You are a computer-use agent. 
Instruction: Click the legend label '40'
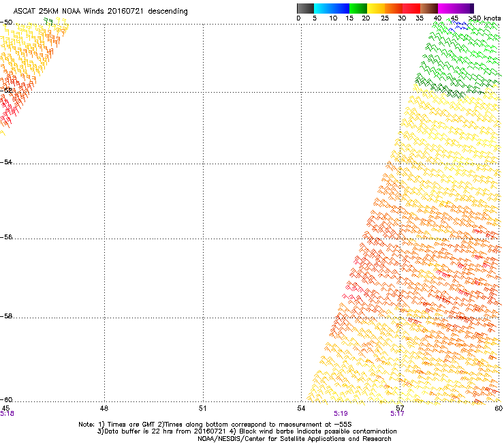pos(437,18)
